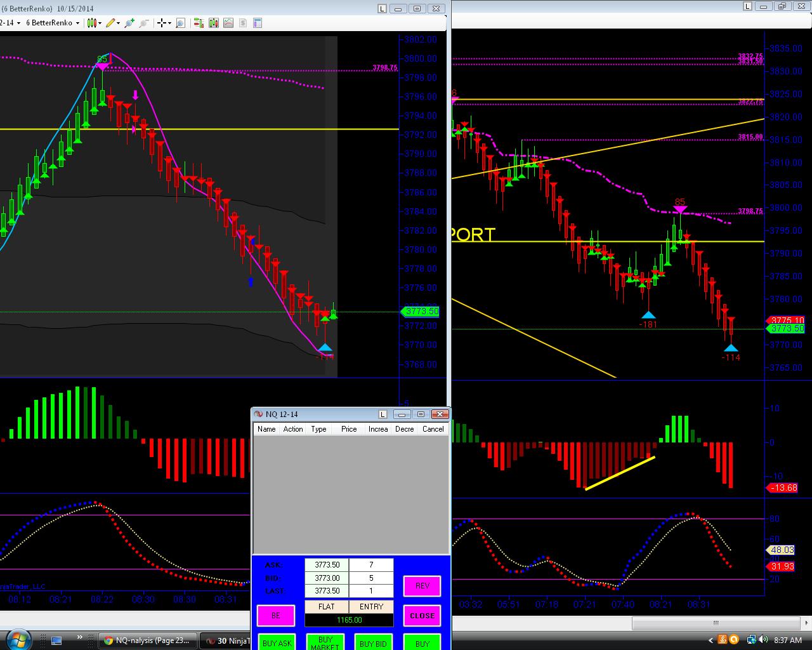Screen dimensions: 812x650
Task: Click the greyed-out dollar sign icon
Action: click(242, 23)
